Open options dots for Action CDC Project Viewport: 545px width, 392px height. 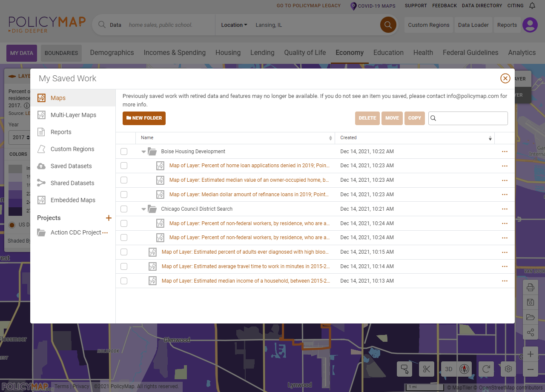coord(105,232)
